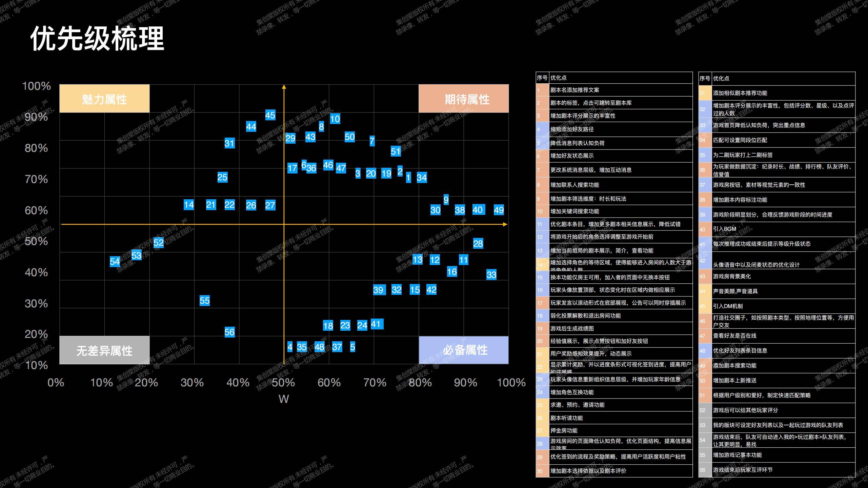Image resolution: width=868 pixels, height=488 pixels.
Task: Click data point 33 marker
Action: (x=491, y=274)
